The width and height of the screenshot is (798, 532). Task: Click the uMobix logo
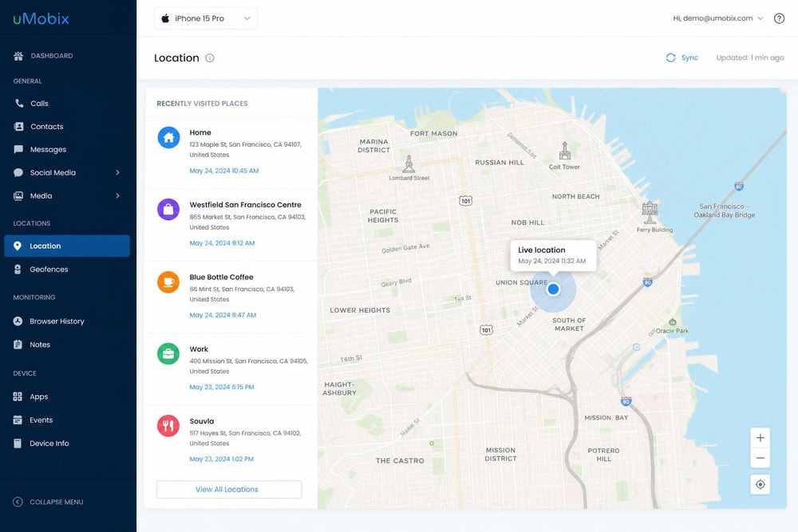[41, 18]
